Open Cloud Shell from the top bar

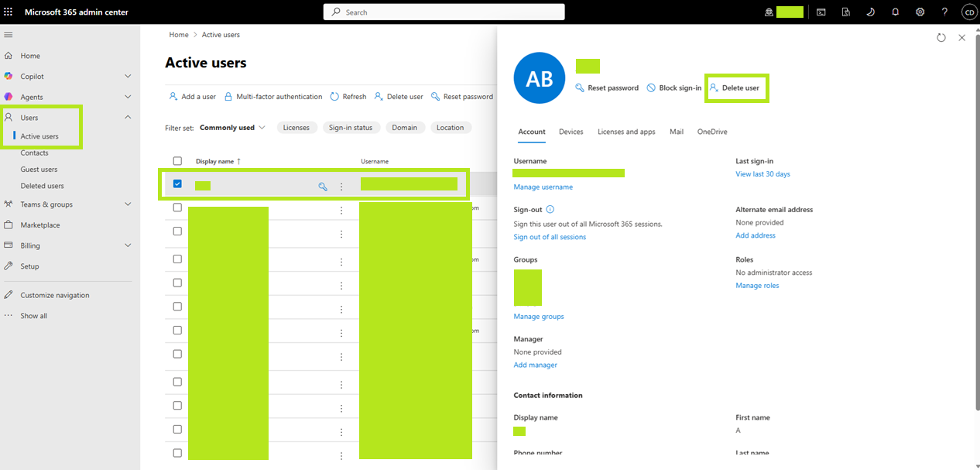[x=821, y=12]
